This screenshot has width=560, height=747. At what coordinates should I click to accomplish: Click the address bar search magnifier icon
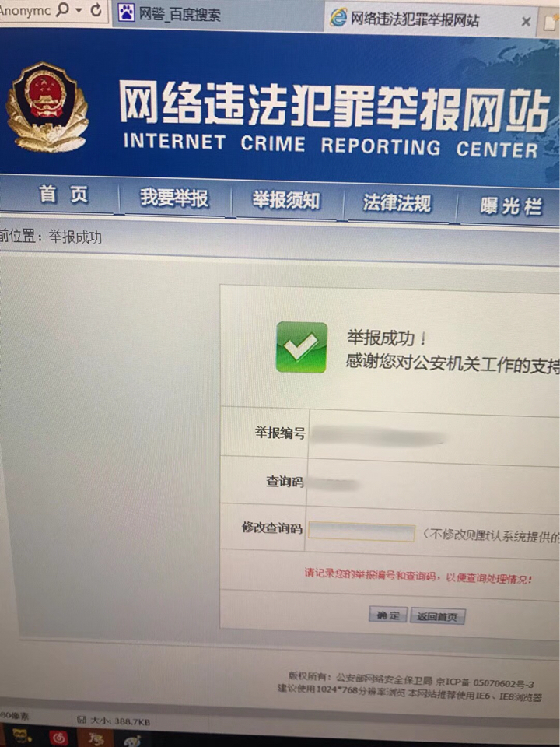[x=62, y=9]
